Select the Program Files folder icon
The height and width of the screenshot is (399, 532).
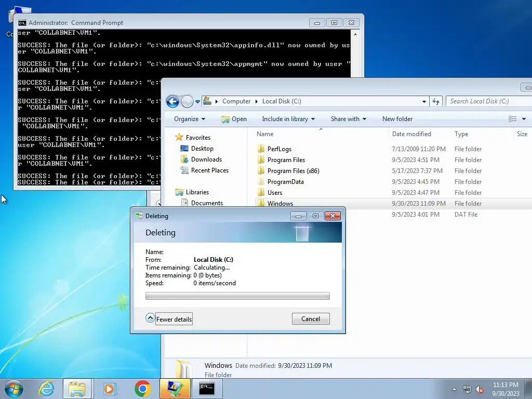pos(261,159)
